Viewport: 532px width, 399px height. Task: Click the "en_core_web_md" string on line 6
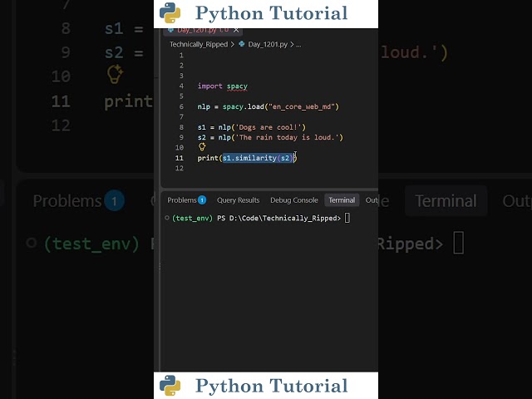point(301,107)
